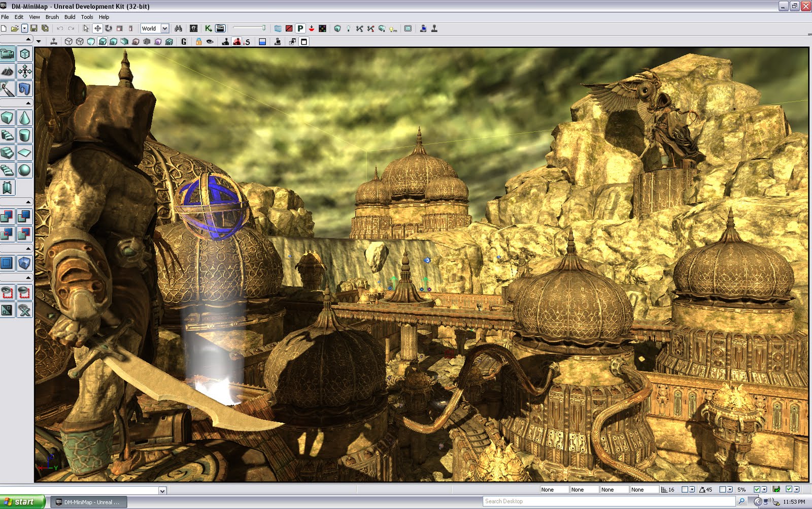Open the Content Browser Unreal icon

[x=193, y=28]
